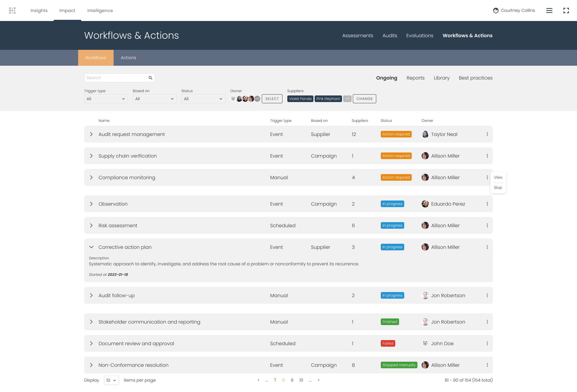Click the Pink Elephant supplier filter tag
Screen dimensions: 577x392
[x=328, y=98]
